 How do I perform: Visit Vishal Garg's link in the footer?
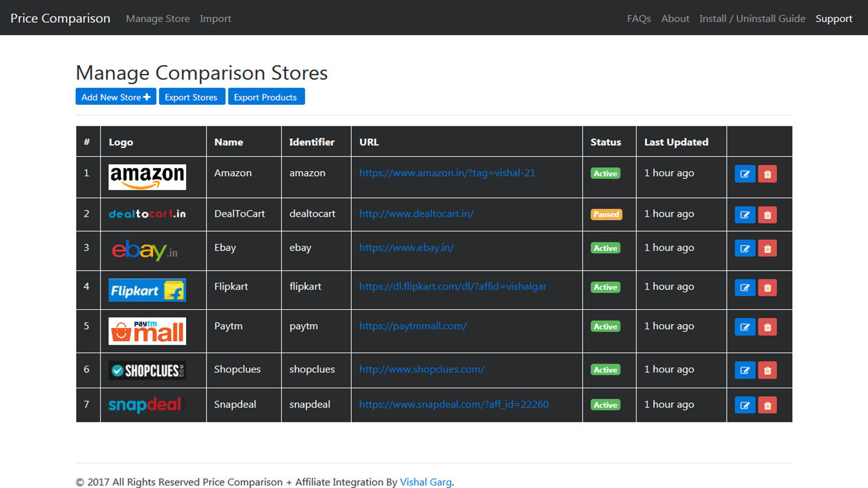(x=425, y=481)
